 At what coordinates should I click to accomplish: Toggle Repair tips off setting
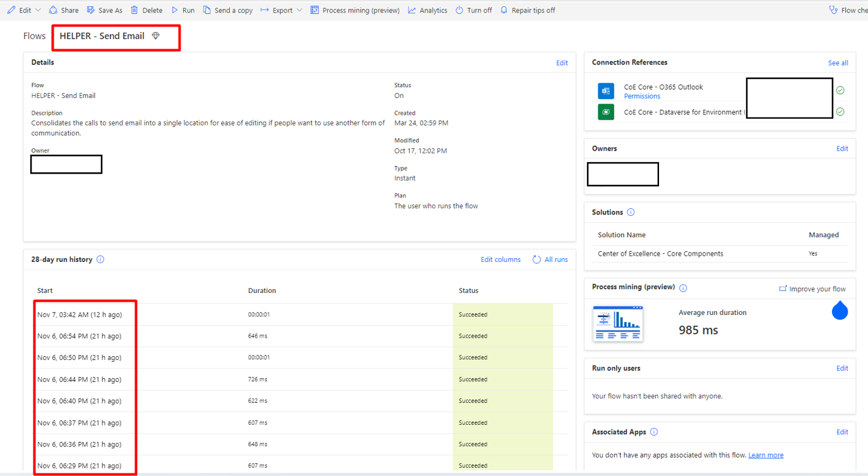click(528, 9)
